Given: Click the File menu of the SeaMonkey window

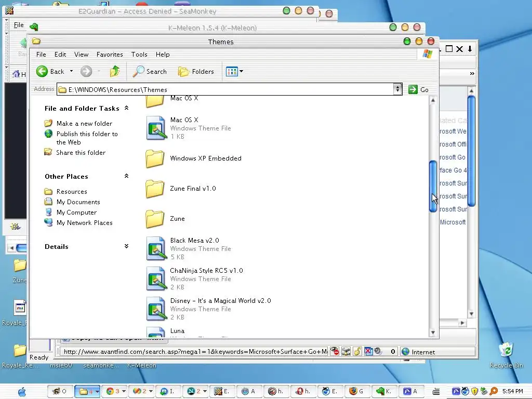Looking at the screenshot, I should pos(19,25).
